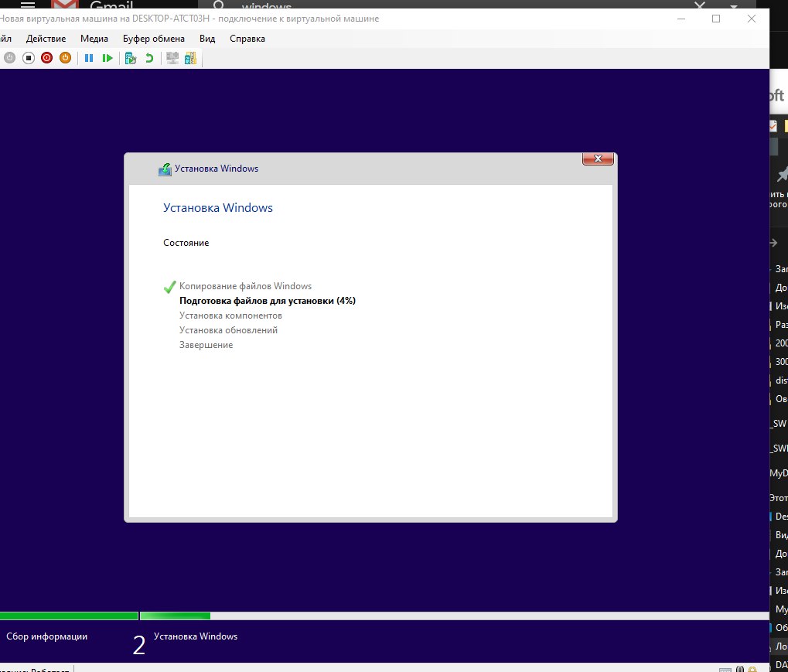Screen dimensions: 788x672
Task: Click the VM connection window title text
Action: pyautogui.click(x=189, y=19)
